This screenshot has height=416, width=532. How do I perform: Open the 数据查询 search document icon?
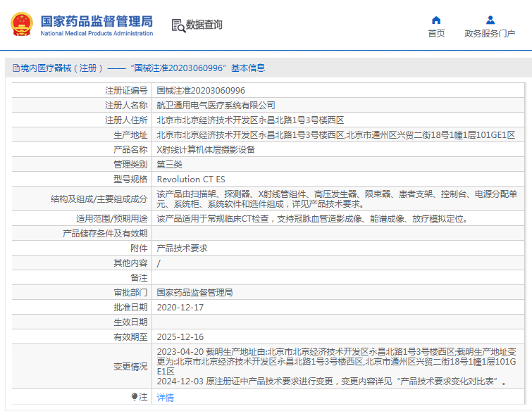click(178, 25)
